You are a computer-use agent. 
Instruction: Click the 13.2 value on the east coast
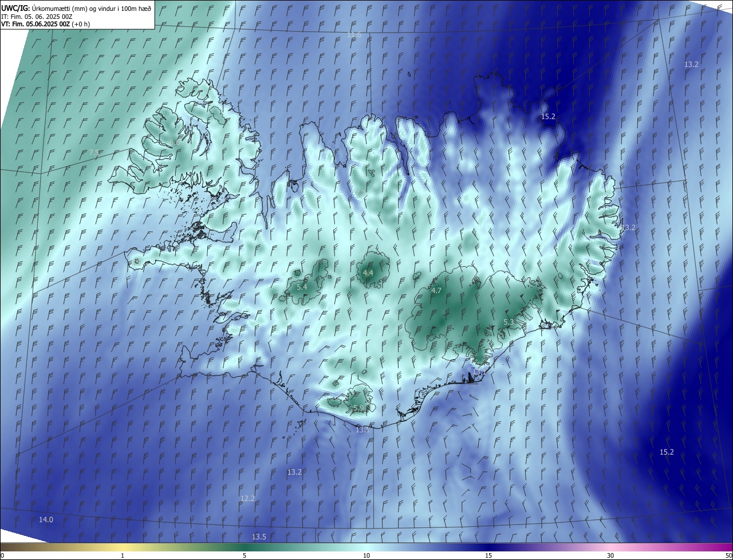628,227
